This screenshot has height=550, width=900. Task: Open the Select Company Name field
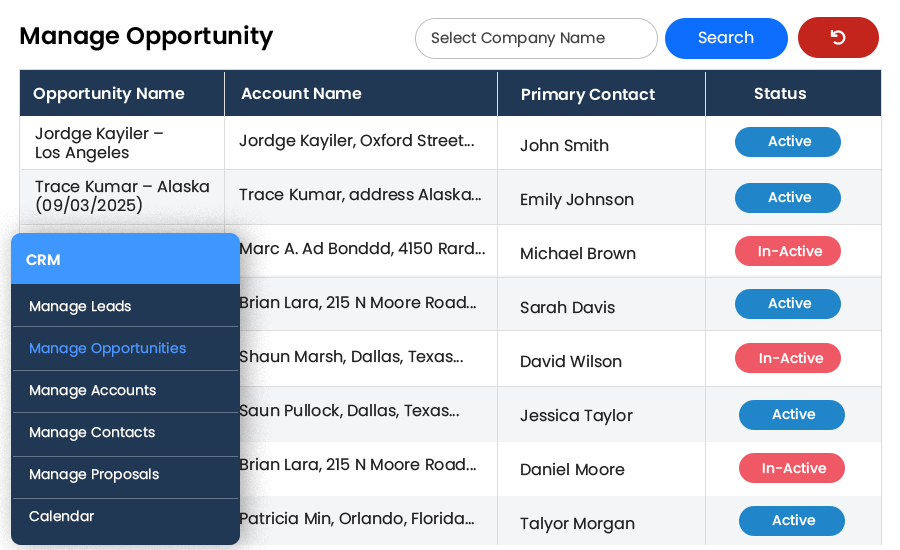[x=536, y=38]
